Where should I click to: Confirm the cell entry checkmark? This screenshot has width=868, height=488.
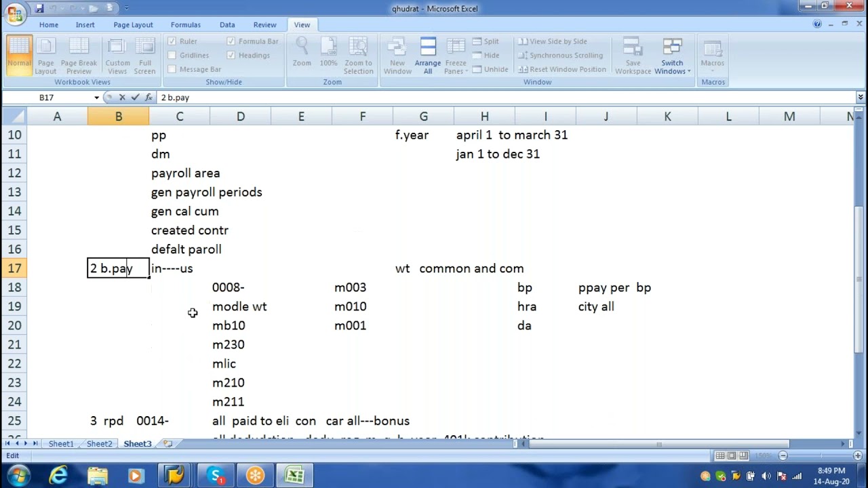(x=135, y=98)
